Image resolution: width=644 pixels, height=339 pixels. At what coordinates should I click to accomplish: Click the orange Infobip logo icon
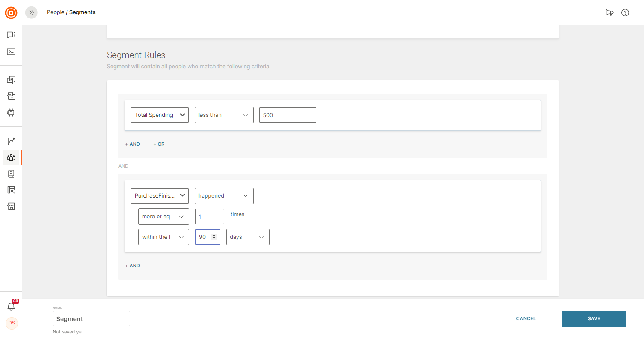pyautogui.click(x=11, y=13)
